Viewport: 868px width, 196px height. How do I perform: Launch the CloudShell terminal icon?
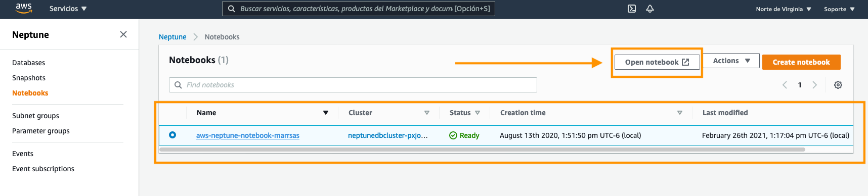point(632,9)
